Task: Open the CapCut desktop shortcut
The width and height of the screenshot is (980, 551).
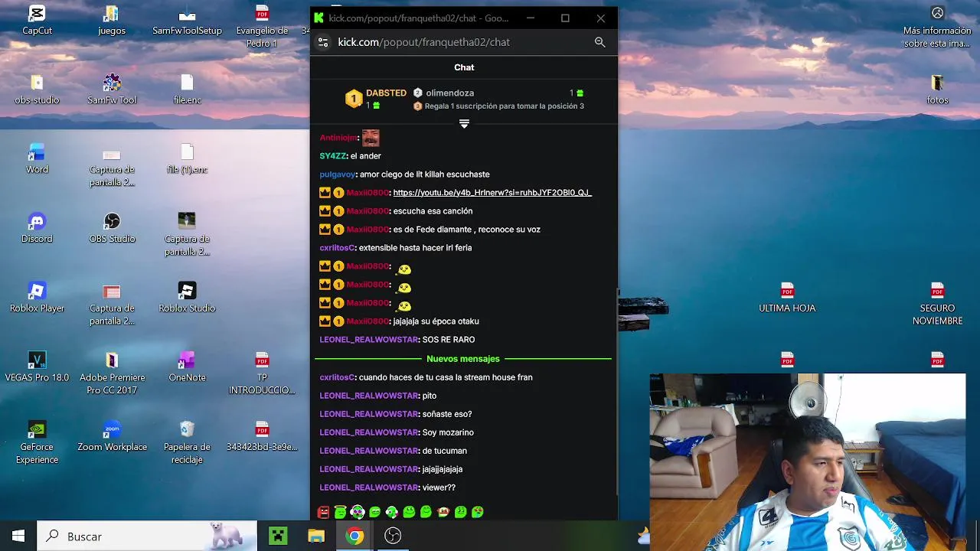Action: point(37,21)
